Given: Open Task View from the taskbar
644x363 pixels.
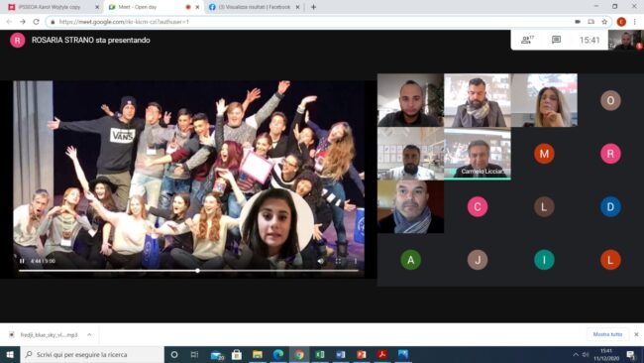Looking at the screenshot, I should point(194,354).
